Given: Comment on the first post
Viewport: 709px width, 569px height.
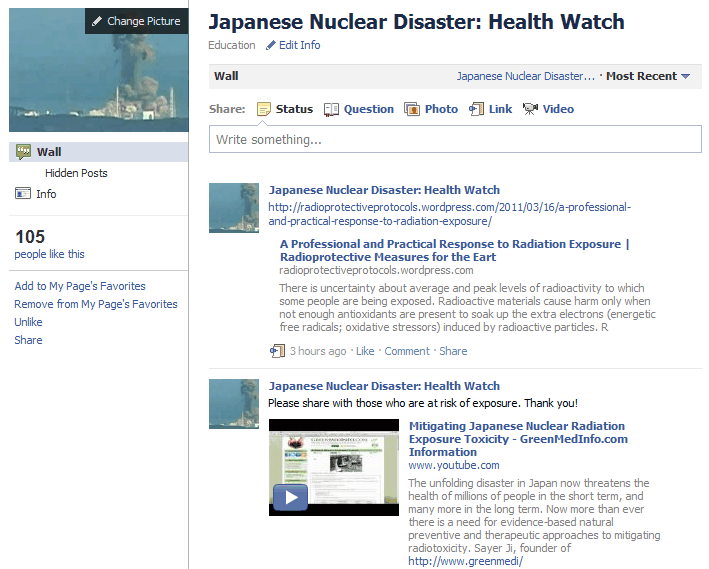Looking at the screenshot, I should [x=407, y=351].
